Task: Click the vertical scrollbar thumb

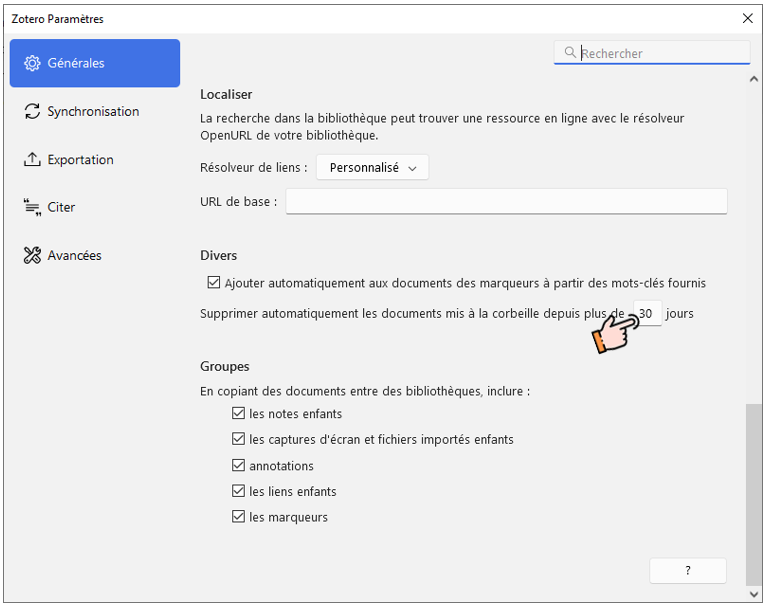Action: click(754, 494)
